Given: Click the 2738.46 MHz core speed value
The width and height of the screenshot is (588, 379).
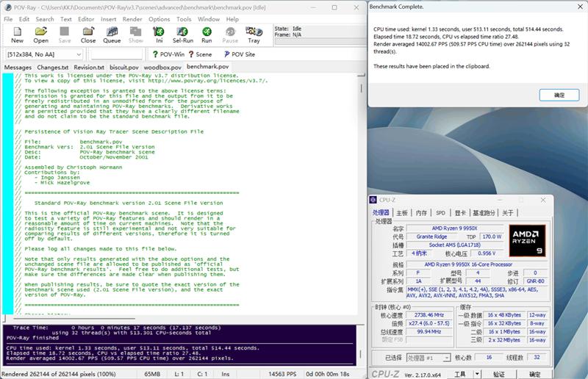Looking at the screenshot, I should [429, 315].
